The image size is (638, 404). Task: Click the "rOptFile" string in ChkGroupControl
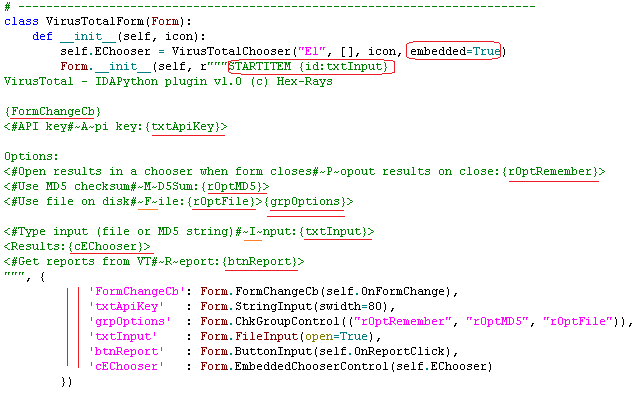point(577,321)
